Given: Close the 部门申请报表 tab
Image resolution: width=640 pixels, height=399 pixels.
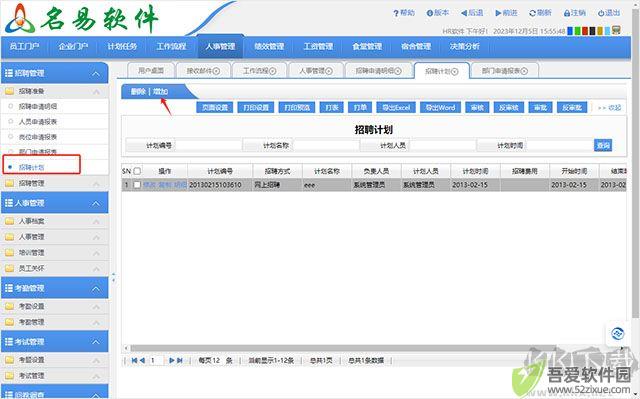Looking at the screenshot, I should [x=524, y=71].
